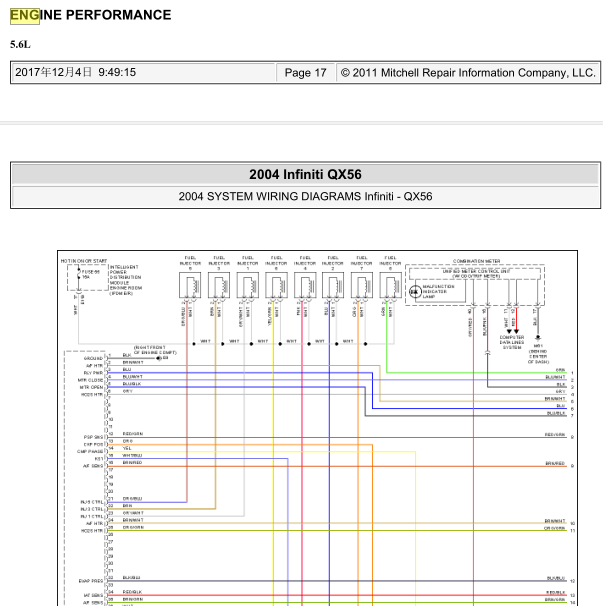Click the MALFUNCTION INDICATOR LAMP text
This screenshot has height=606, width=603.
tap(438, 291)
